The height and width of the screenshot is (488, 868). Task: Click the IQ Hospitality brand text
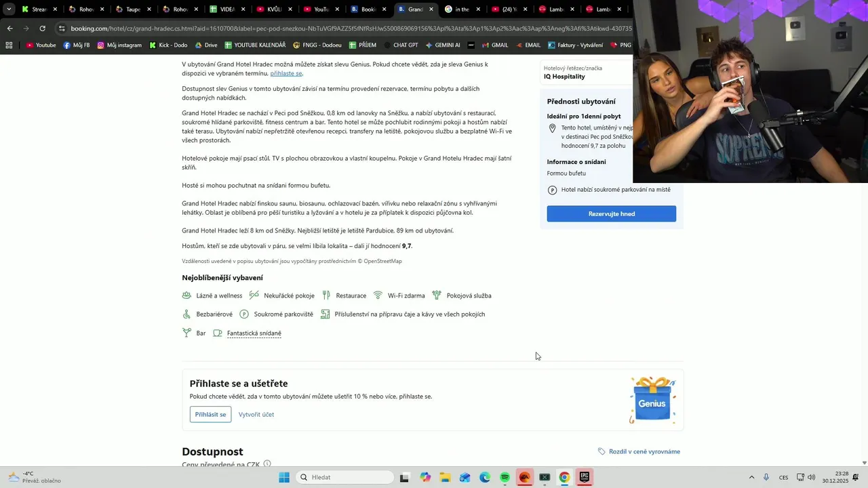tap(564, 77)
